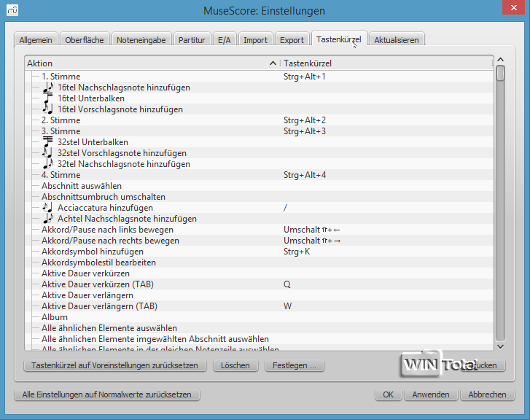This screenshot has height=420, width=530.
Task: Select Abschnittsumbruch umschalten action
Action: (x=259, y=197)
